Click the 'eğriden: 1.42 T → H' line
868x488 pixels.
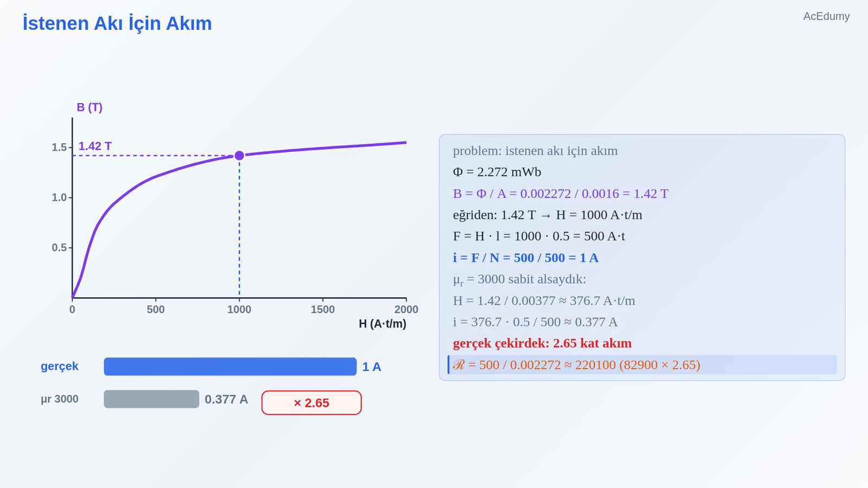click(x=547, y=215)
